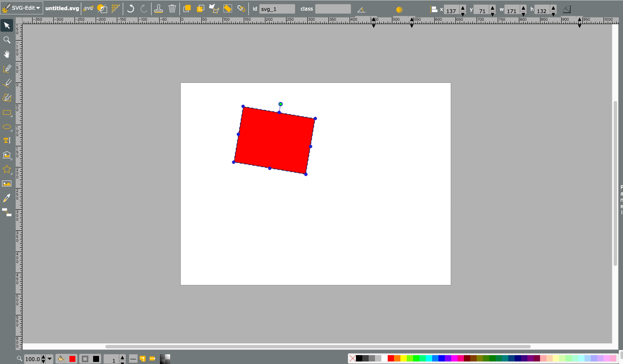Clone the selected element
This screenshot has width=623, height=364.
point(159,8)
